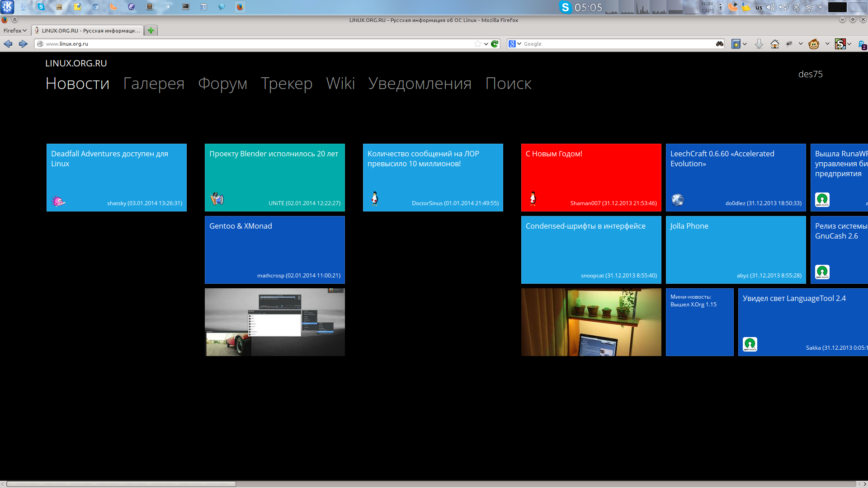This screenshot has height=488, width=868.
Task: Open the Firefox application menu button
Action: 15,30
